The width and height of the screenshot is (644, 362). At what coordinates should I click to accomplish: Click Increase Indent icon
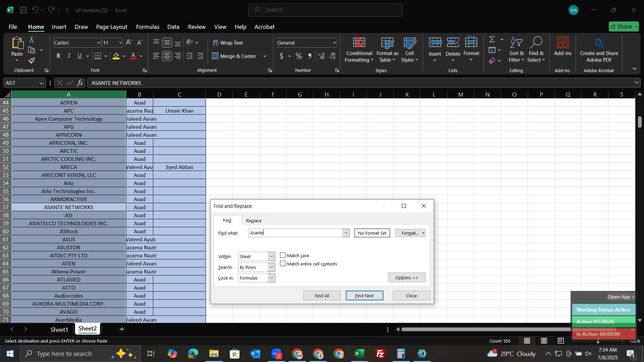(200, 56)
